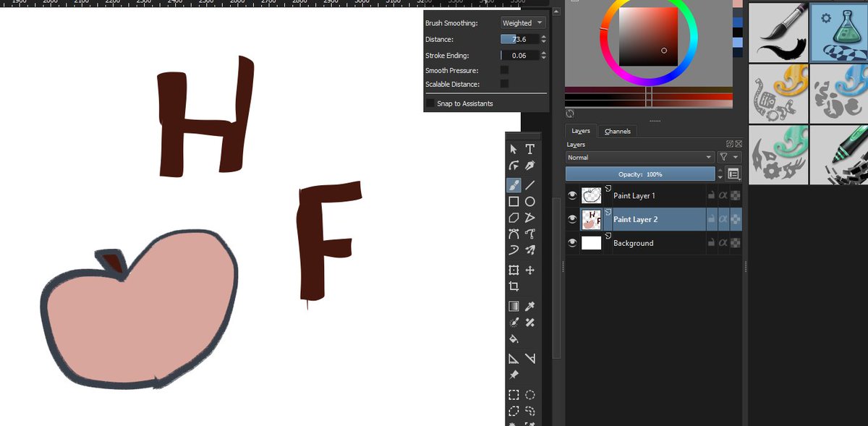The width and height of the screenshot is (868, 426).
Task: Select the Freehand Selection tool
Action: 530,411
